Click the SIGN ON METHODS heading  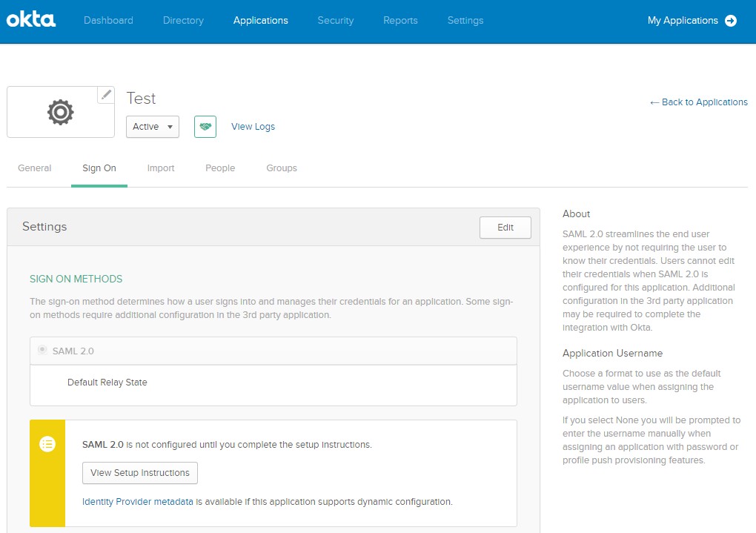click(76, 279)
